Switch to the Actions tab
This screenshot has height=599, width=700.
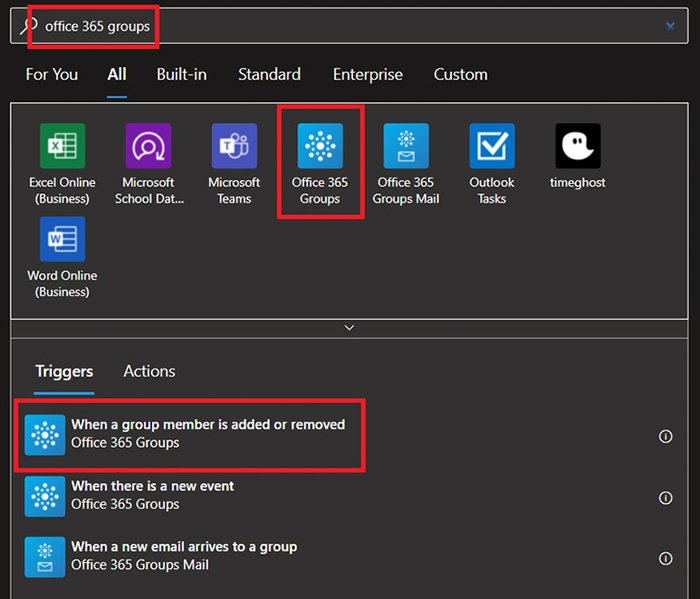tap(149, 371)
